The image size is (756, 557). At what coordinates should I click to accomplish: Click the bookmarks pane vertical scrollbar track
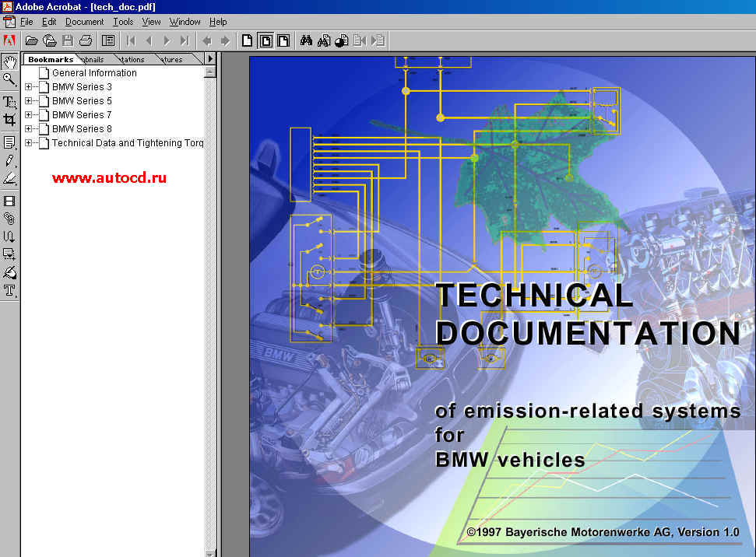point(209,314)
